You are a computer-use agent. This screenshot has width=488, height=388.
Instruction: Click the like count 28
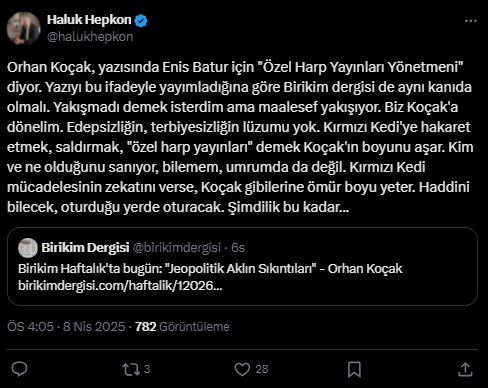[x=262, y=369]
